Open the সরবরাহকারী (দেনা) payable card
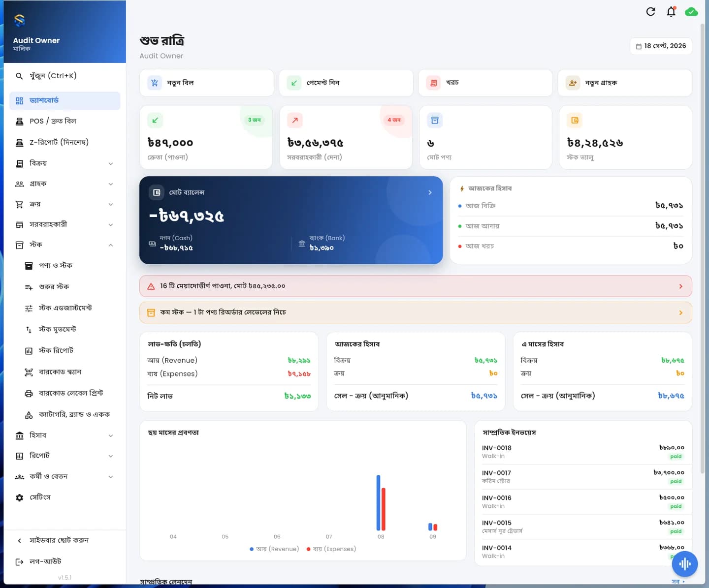 tap(346, 137)
